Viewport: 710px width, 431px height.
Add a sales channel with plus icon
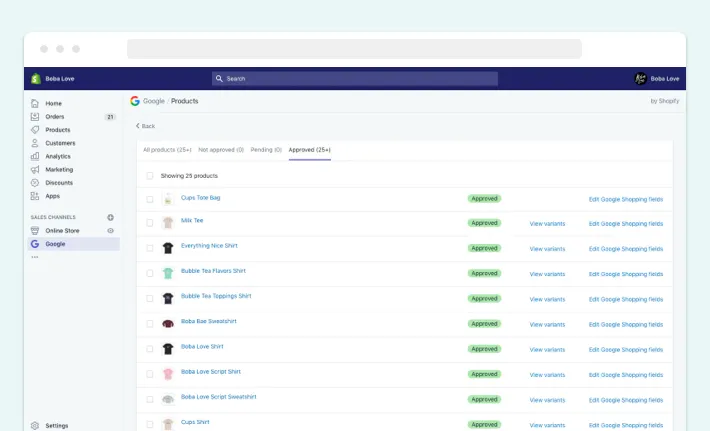(x=110, y=217)
